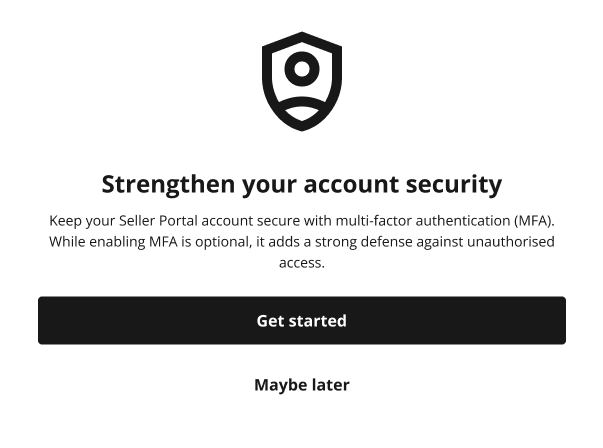Click the shield security icon

[302, 81]
